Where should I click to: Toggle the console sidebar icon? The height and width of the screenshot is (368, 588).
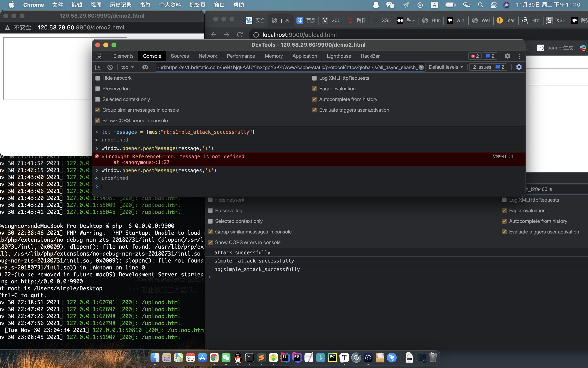pyautogui.click(x=98, y=67)
